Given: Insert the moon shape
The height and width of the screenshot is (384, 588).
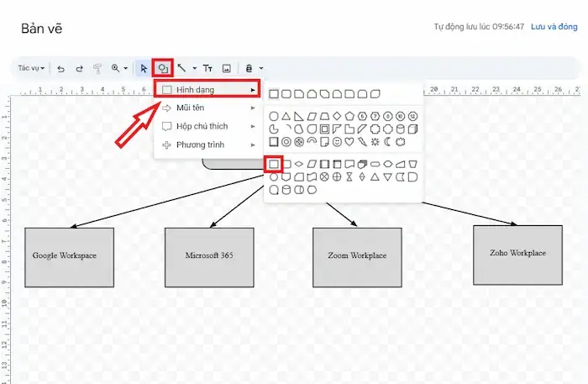Looking at the screenshot, I should pyautogui.click(x=387, y=142).
